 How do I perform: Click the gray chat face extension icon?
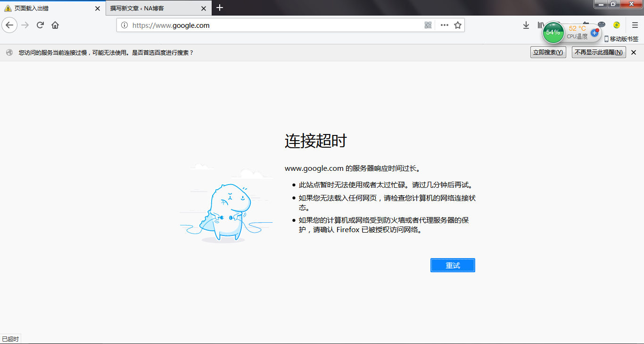click(x=602, y=25)
